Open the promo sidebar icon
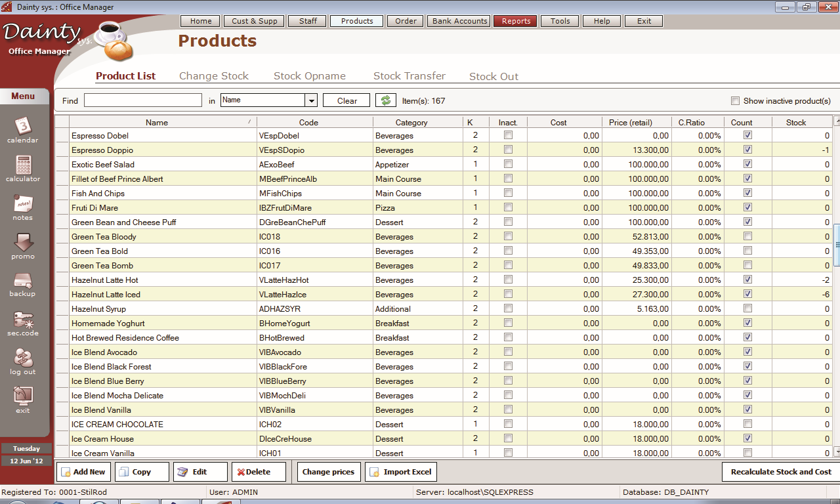This screenshot has height=504, width=840. 23,246
